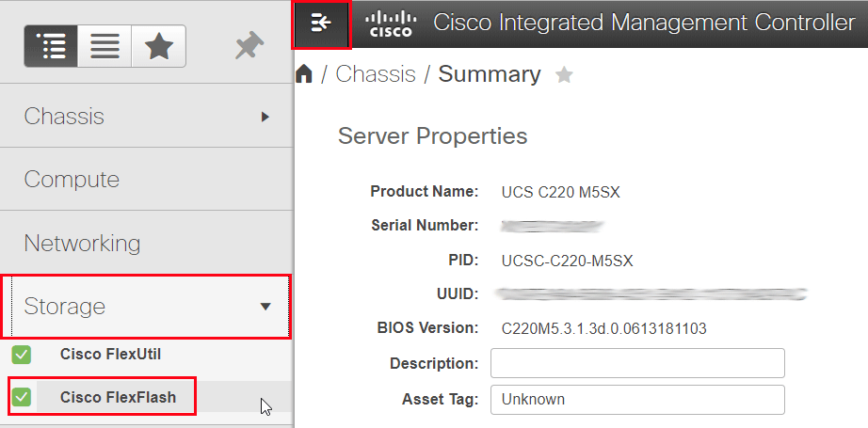Viewport: 868px width, 428px height.
Task: Click the Cisco logo in header
Action: (391, 24)
